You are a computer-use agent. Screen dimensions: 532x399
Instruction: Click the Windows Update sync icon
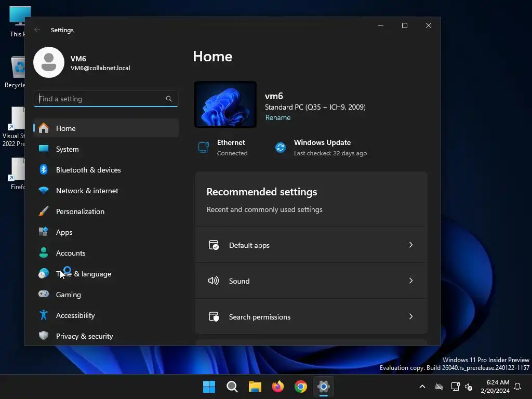tap(281, 148)
